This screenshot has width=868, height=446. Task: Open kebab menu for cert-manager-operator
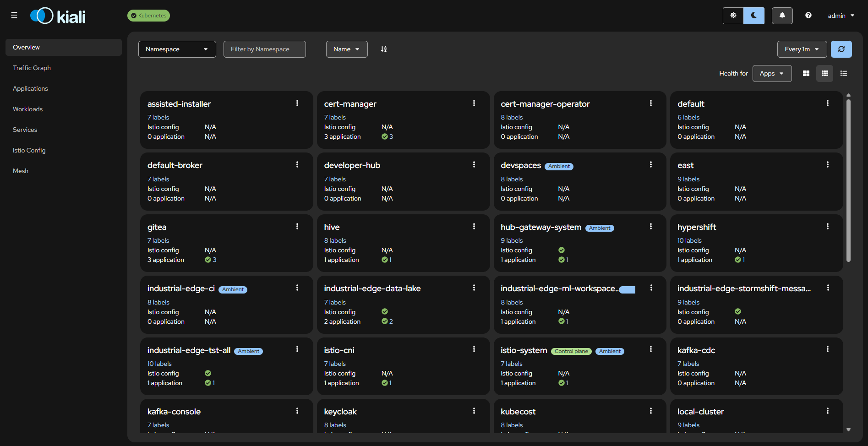click(x=651, y=103)
